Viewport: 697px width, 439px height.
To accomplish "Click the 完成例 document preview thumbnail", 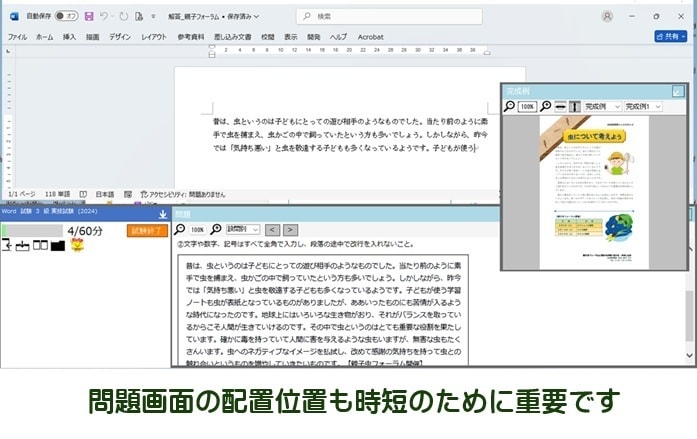I will tap(594, 192).
